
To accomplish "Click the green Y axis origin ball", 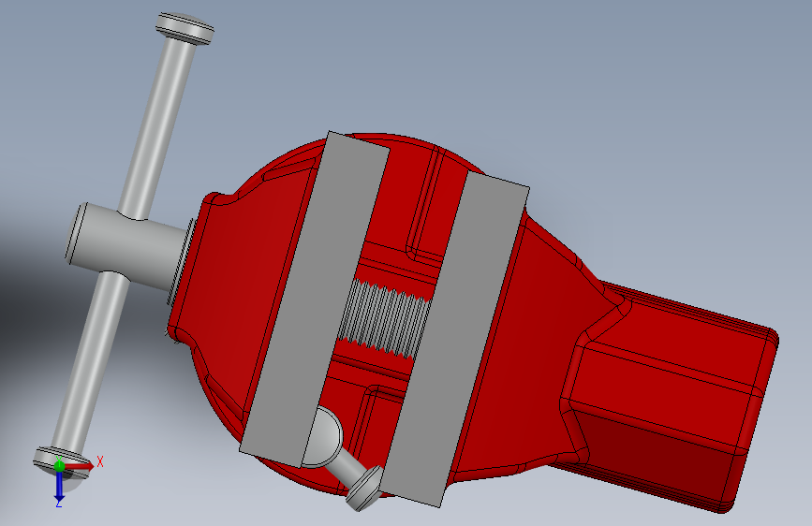I will 59,465.
